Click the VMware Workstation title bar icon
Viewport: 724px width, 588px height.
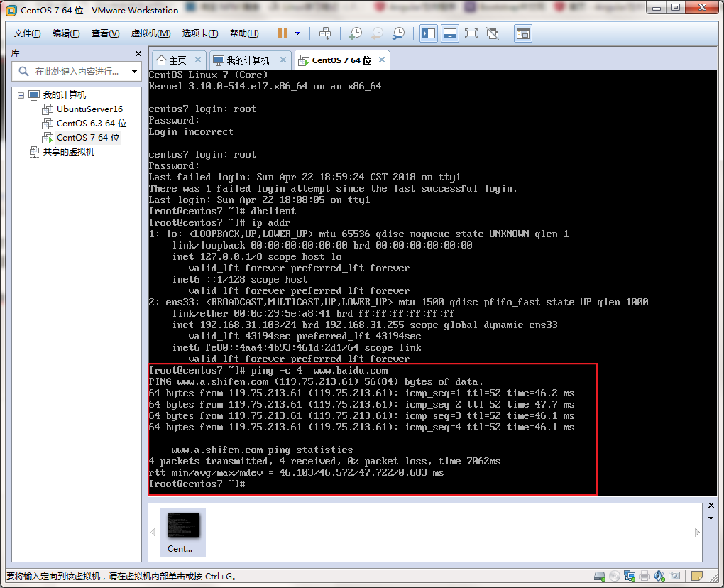click(11, 10)
